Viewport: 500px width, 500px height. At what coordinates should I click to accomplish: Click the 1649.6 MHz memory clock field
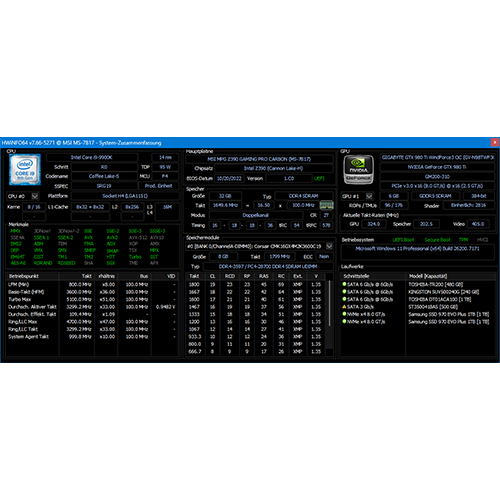click(225, 205)
